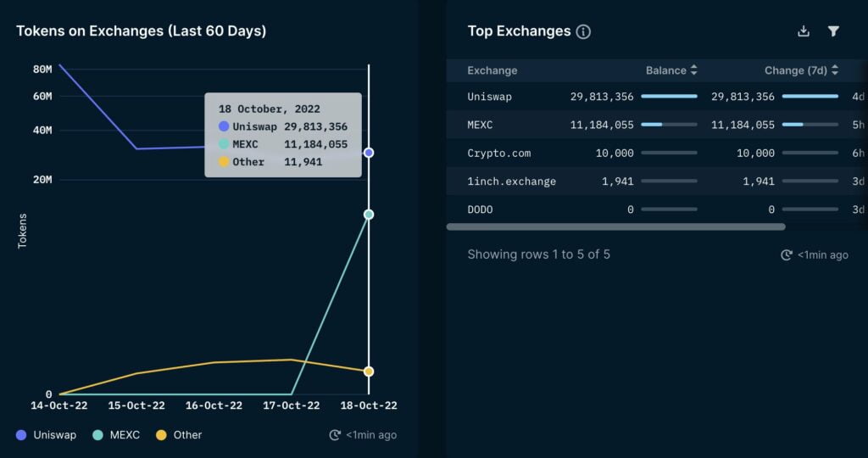Click the refresh icon below the chart
868x458 pixels.
tap(335, 435)
